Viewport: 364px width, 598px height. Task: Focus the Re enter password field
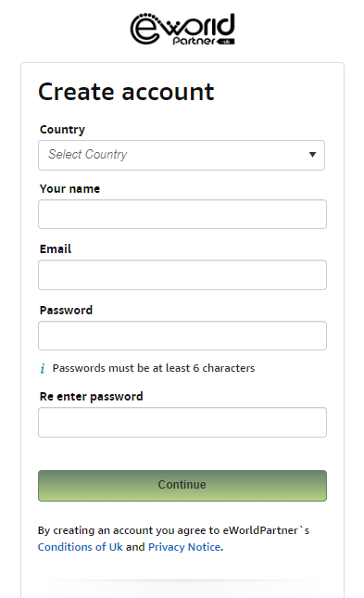coord(182,422)
